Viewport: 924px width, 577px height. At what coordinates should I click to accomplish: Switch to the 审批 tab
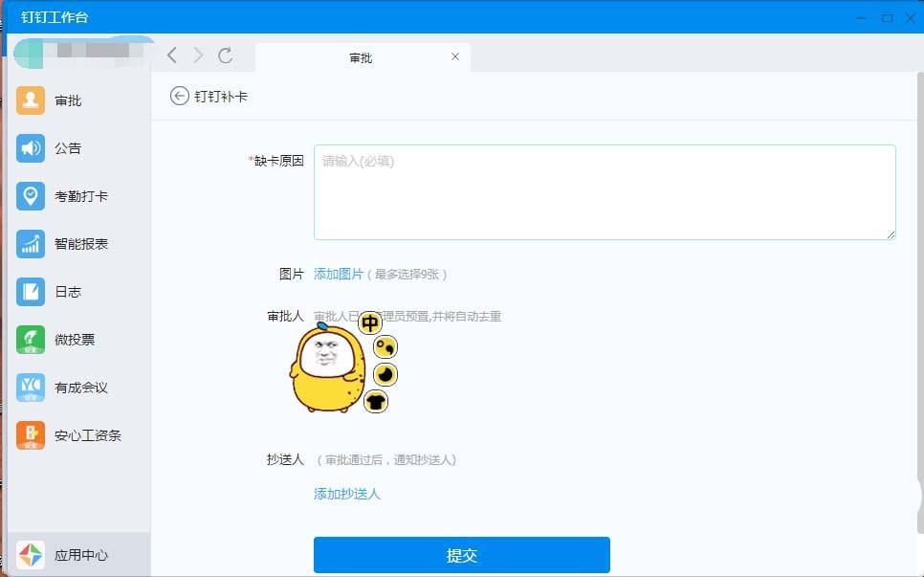[x=362, y=56]
